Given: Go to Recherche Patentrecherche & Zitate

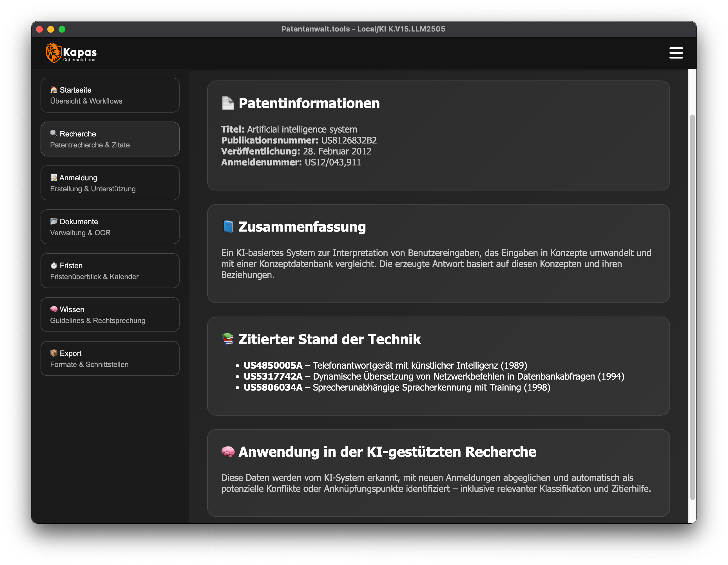Looking at the screenshot, I should click(110, 139).
